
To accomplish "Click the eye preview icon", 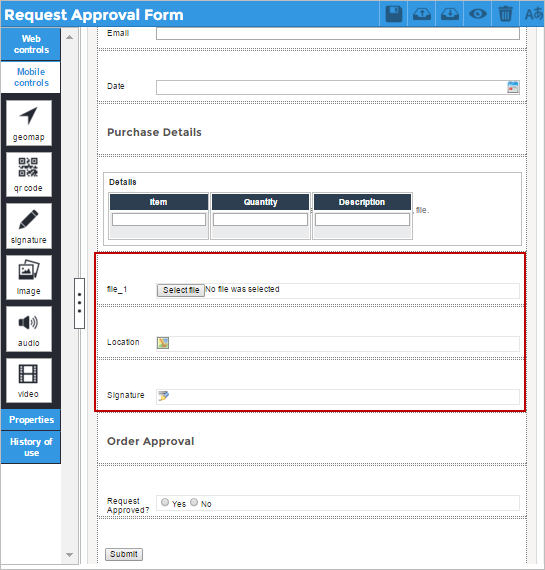I will pyautogui.click(x=478, y=14).
